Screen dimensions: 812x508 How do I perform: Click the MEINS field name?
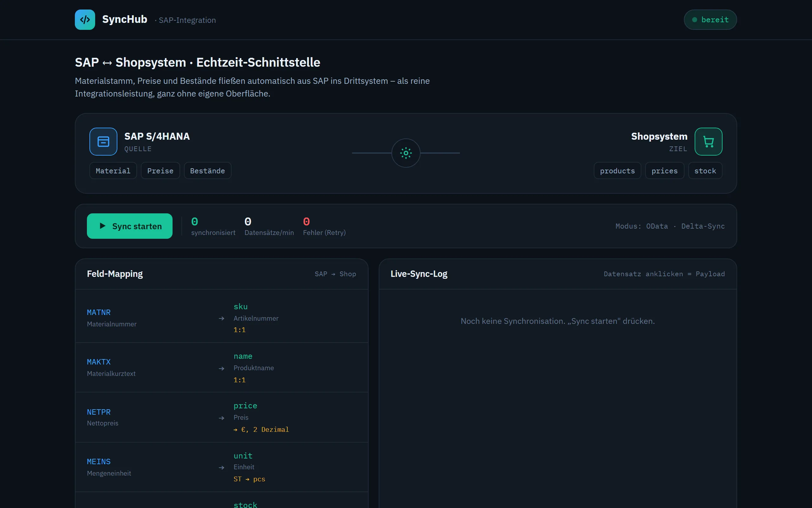pos(99,462)
